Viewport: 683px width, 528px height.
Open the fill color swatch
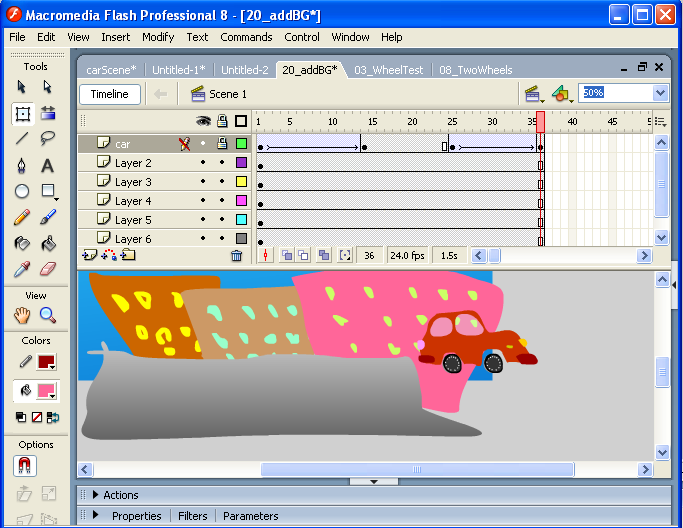(x=47, y=390)
